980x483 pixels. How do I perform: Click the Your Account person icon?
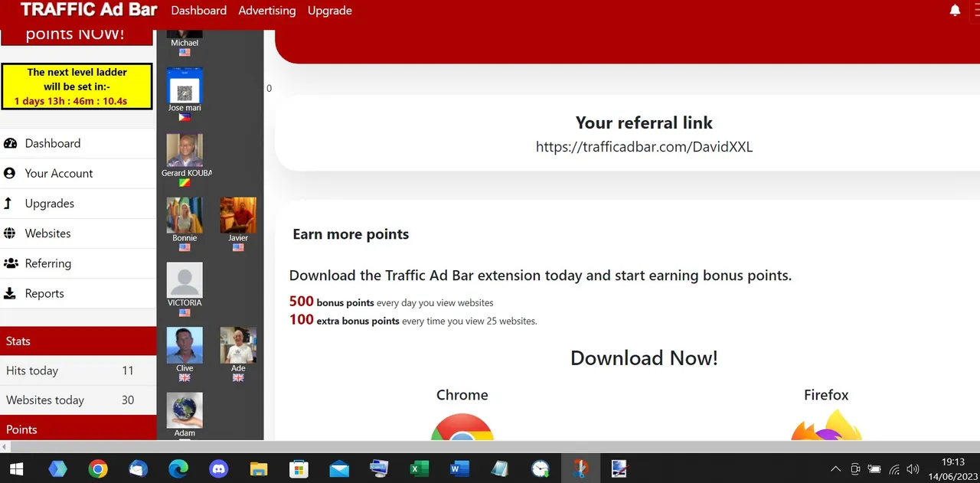point(10,173)
